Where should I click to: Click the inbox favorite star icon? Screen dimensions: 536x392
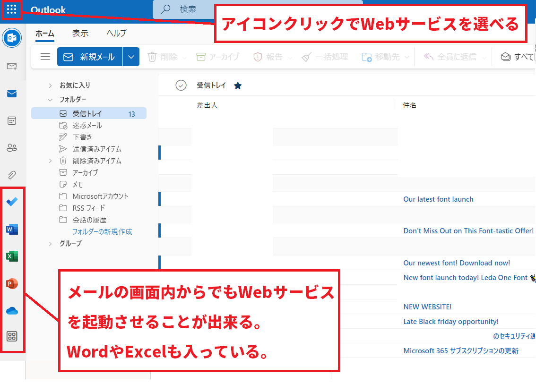tap(238, 85)
